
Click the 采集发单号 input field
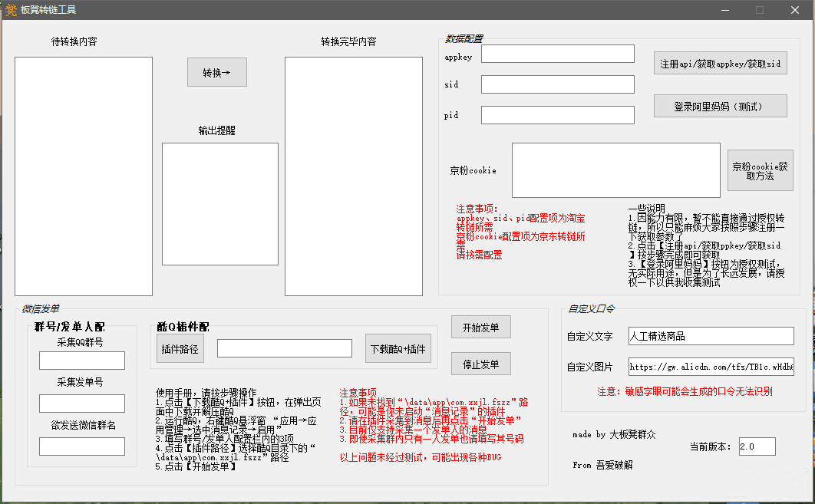82,404
